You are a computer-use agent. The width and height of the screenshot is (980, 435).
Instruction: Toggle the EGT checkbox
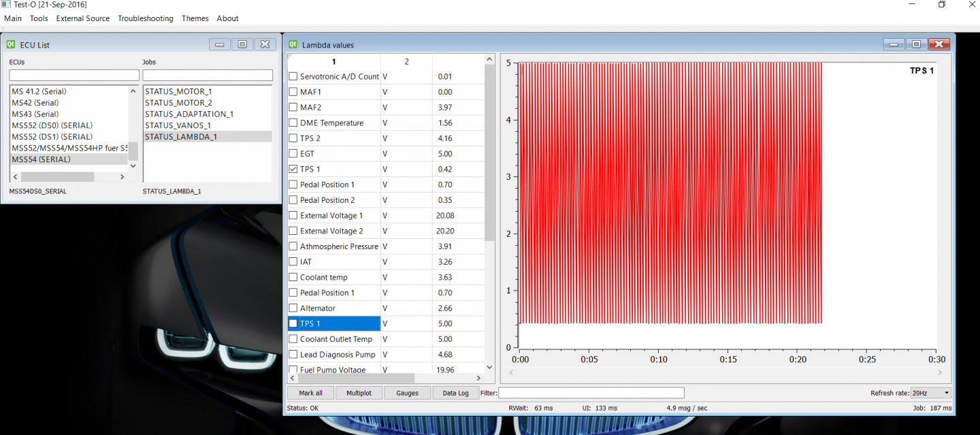click(293, 154)
